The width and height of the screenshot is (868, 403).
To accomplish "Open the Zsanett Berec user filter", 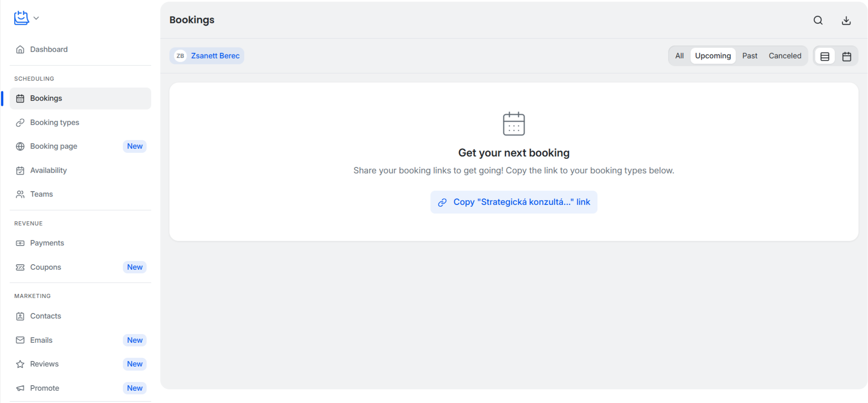I will [x=207, y=56].
